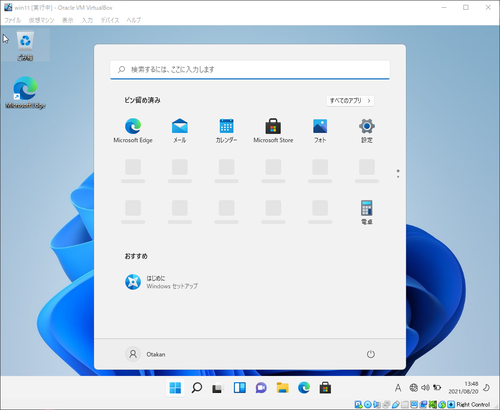
Task: Open VirtualBox ヘルプ menu
Action: (x=134, y=20)
